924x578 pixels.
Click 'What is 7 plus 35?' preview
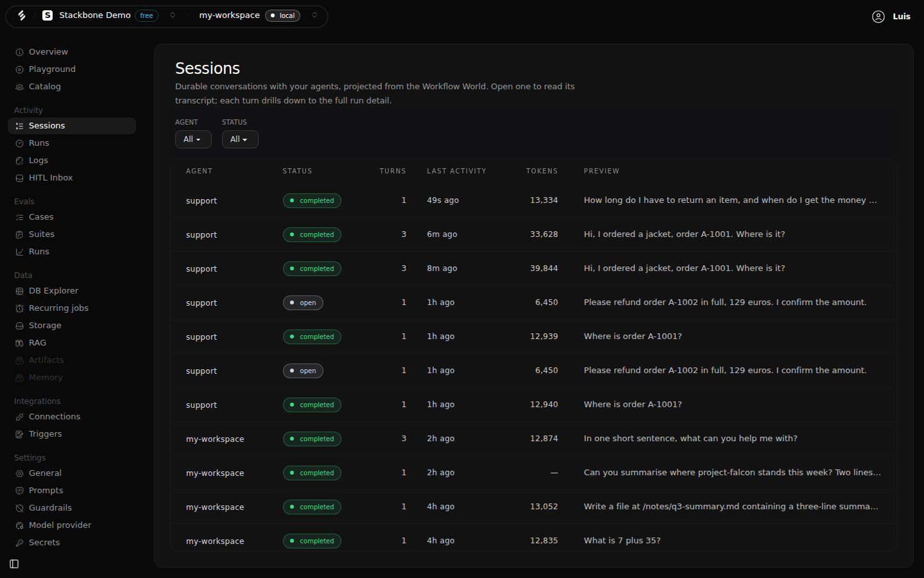(622, 541)
